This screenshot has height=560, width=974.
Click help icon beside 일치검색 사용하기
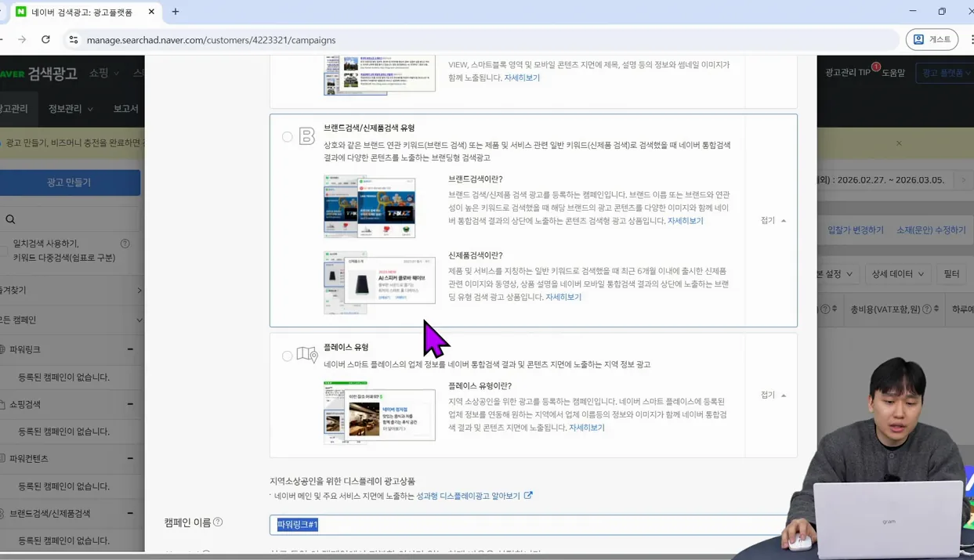point(125,244)
